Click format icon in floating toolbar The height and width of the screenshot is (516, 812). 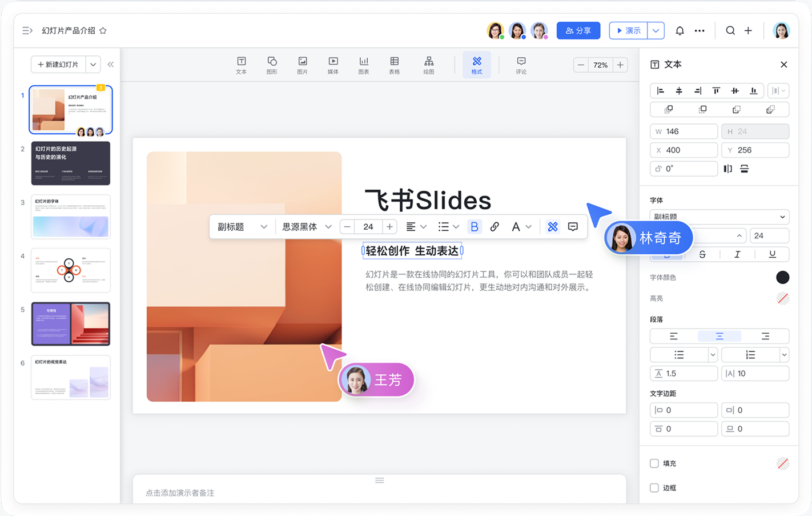pos(553,227)
